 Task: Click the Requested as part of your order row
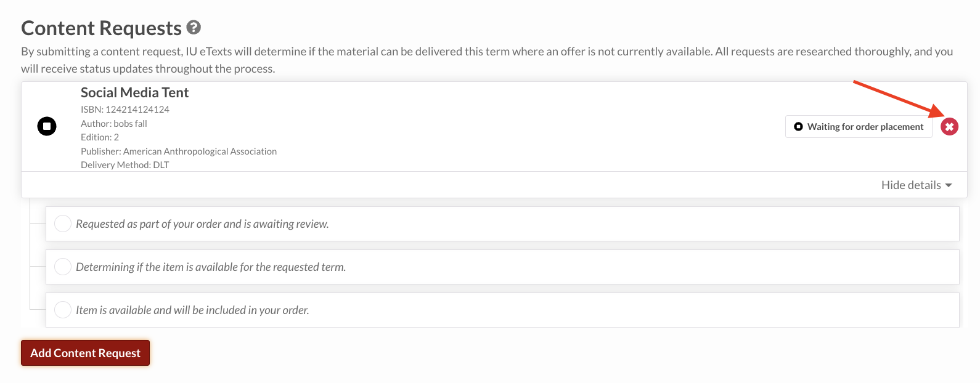coord(502,224)
